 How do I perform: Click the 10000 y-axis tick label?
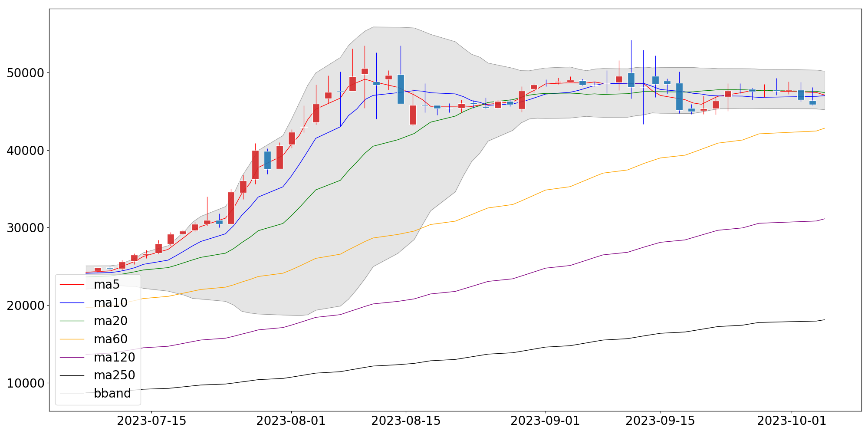click(x=26, y=383)
